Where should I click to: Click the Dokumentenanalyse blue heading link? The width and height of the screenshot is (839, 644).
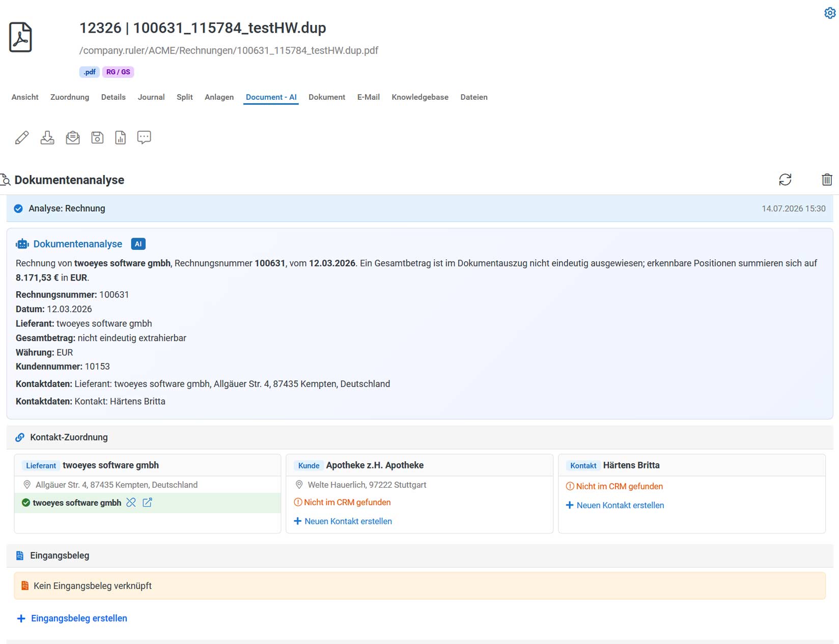coord(78,244)
